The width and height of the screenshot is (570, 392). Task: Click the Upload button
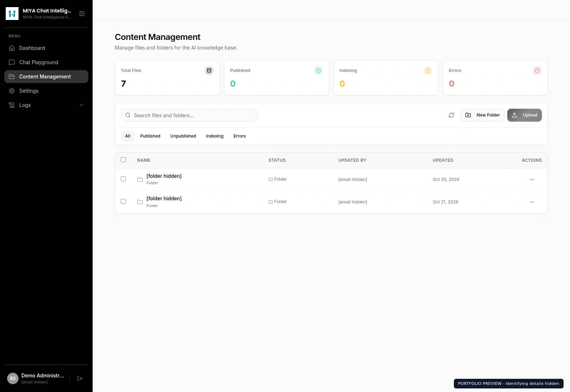(x=524, y=115)
